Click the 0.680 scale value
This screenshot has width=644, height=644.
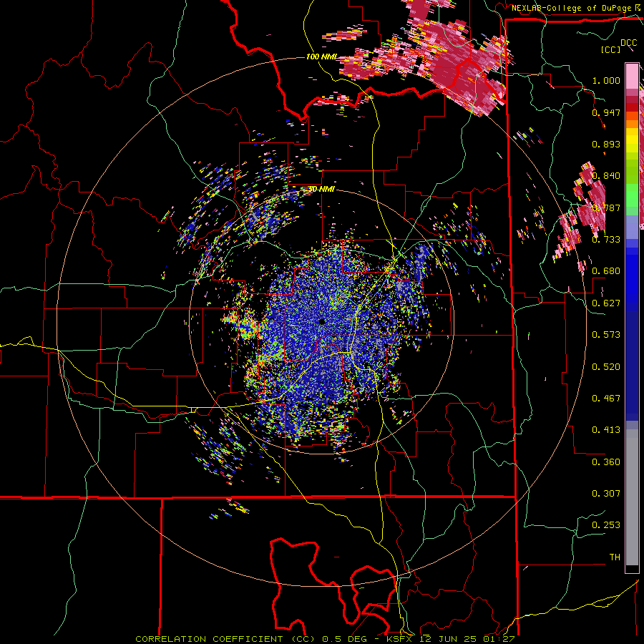(606, 271)
